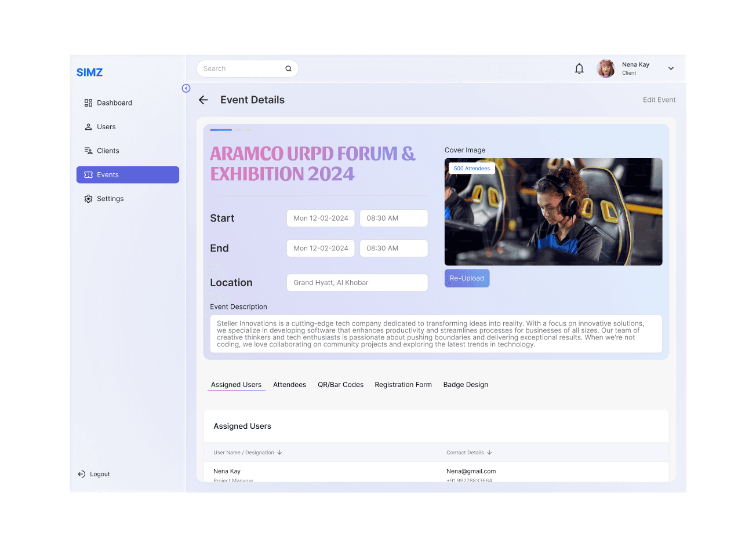Switch to the QR/Bar Codes tab
The width and height of the screenshot is (756, 547).
(340, 385)
